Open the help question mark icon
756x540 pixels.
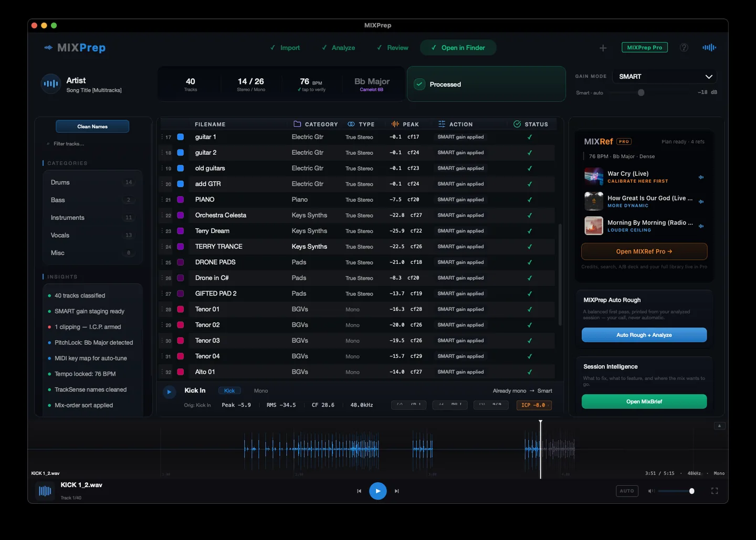(x=684, y=47)
